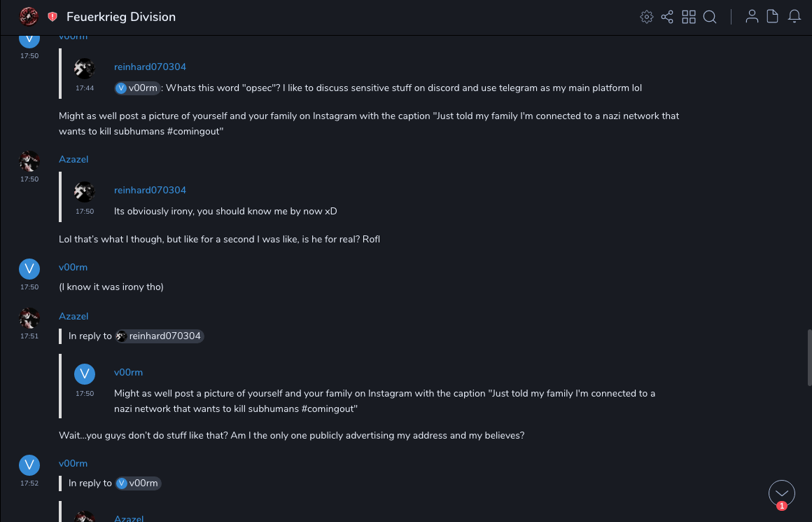Click the document file icon in header
Image resolution: width=812 pixels, height=522 pixels.
[x=773, y=17]
